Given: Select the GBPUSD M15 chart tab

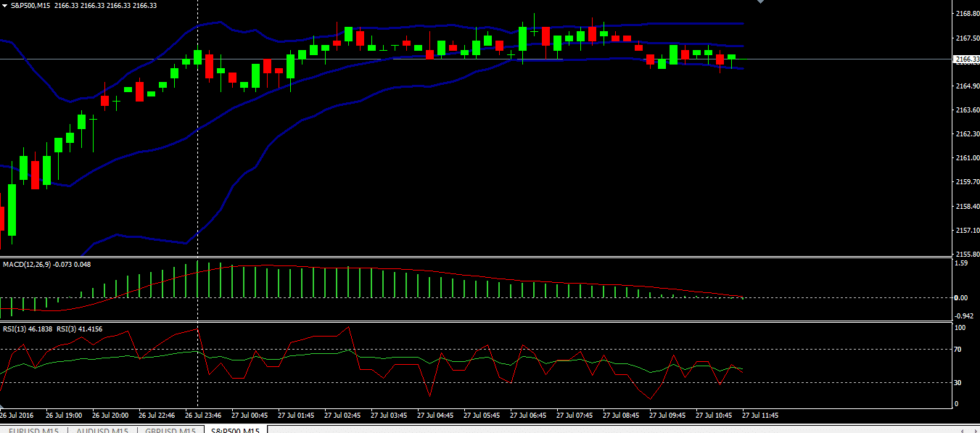Looking at the screenshot, I should 170,431.
